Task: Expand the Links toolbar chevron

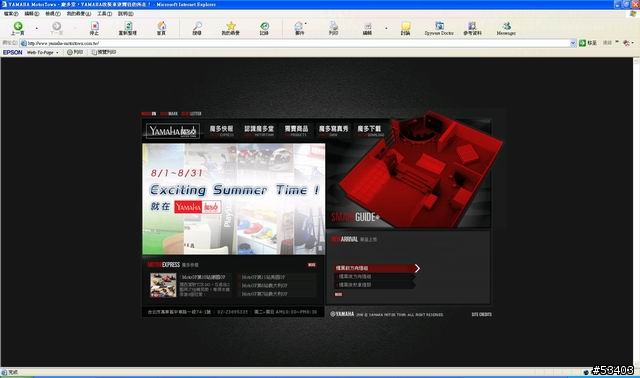Action: (617, 42)
